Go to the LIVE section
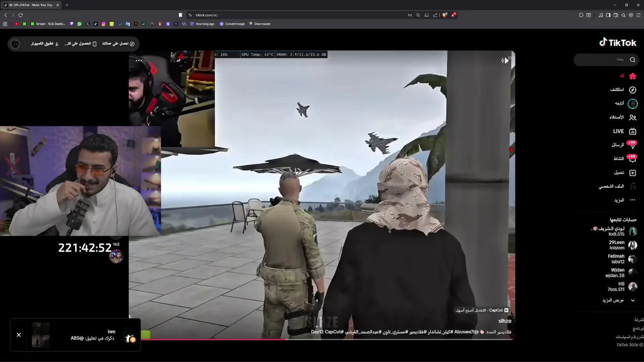The height and width of the screenshot is (362, 644). [x=624, y=131]
